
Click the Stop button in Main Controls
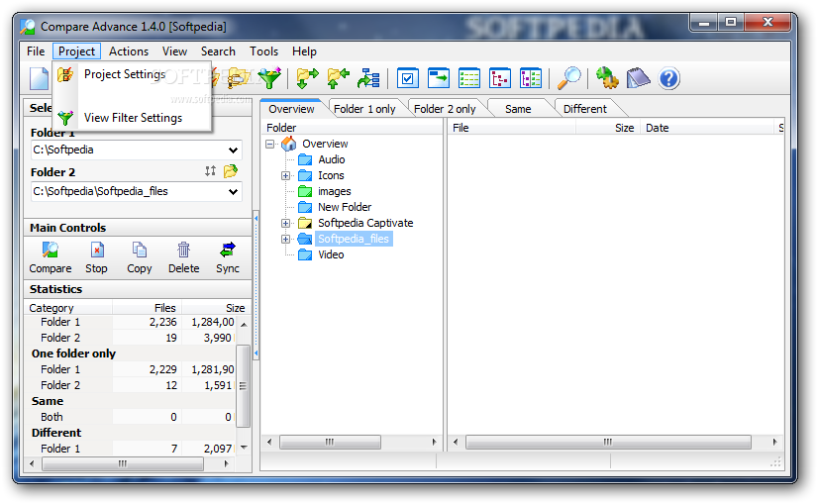(x=96, y=258)
